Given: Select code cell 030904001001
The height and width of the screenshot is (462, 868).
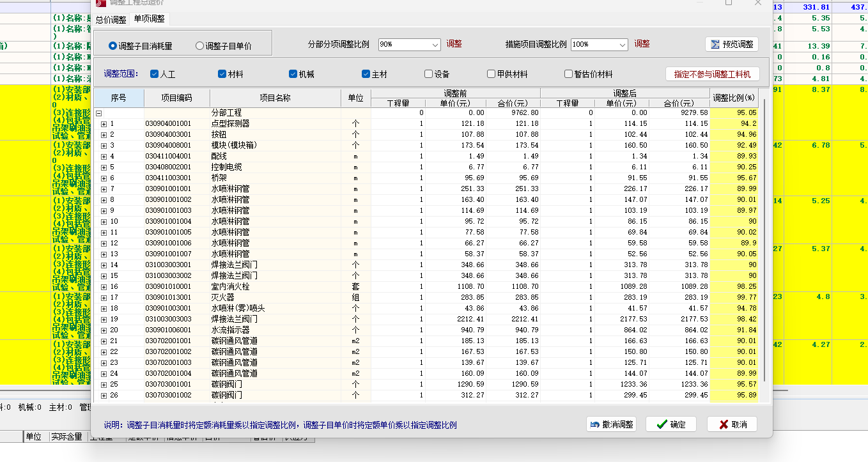Looking at the screenshot, I should coord(176,124).
